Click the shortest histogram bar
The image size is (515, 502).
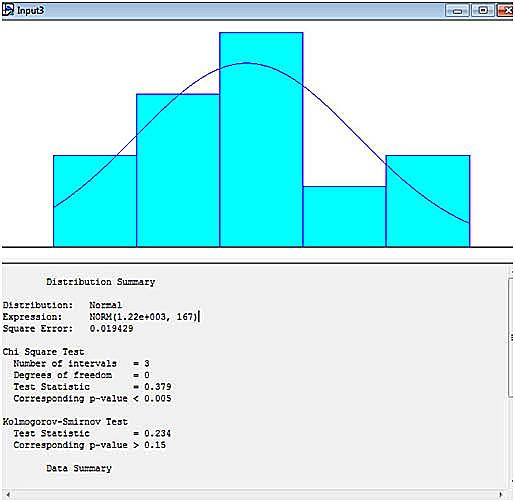(x=344, y=217)
